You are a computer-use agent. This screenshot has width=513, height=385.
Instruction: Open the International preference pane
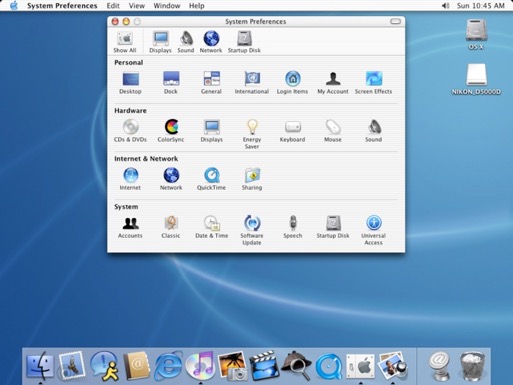tap(252, 83)
